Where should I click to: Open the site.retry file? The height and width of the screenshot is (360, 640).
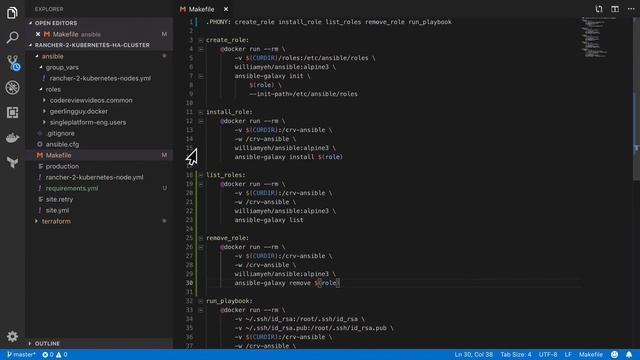100,200
